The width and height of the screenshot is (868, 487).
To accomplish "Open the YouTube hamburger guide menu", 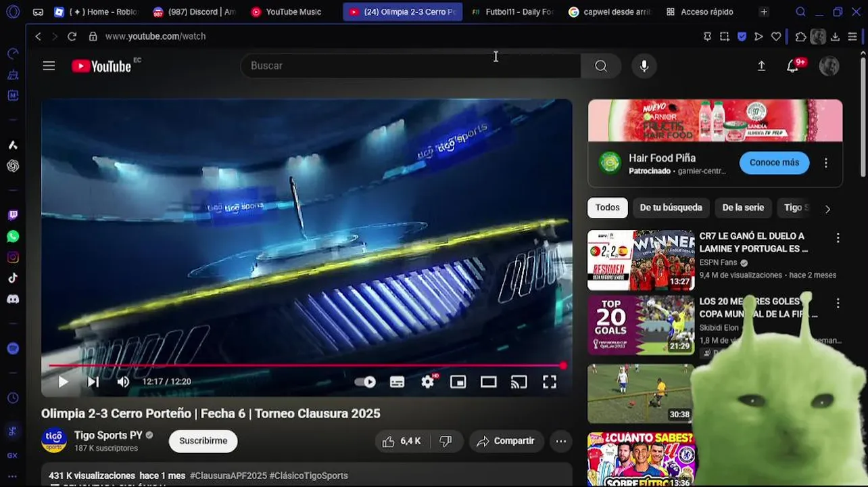I will pos(49,66).
